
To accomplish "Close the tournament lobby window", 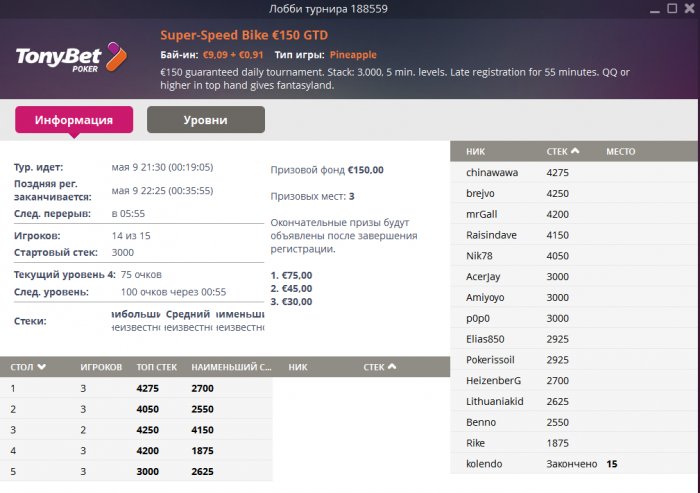I will (x=688, y=9).
